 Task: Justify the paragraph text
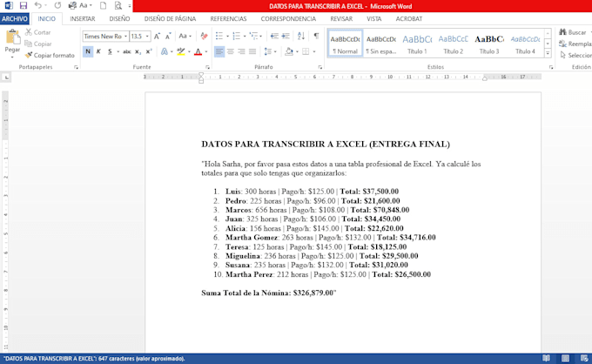pyautogui.click(x=252, y=51)
